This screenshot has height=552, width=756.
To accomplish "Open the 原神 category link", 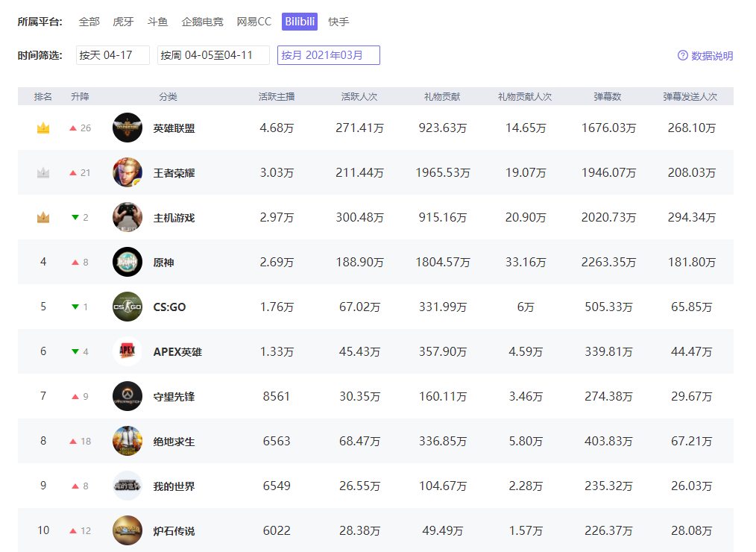I will pyautogui.click(x=163, y=263).
